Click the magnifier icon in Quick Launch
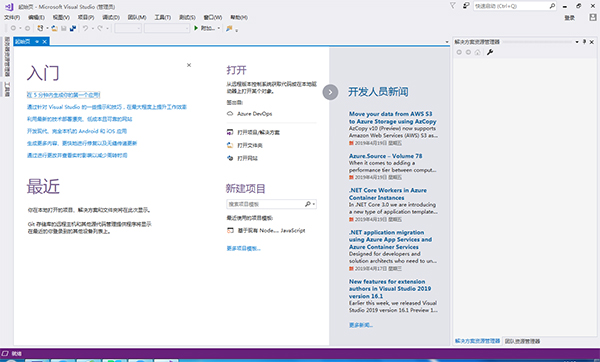This screenshot has height=362, width=600. point(552,6)
